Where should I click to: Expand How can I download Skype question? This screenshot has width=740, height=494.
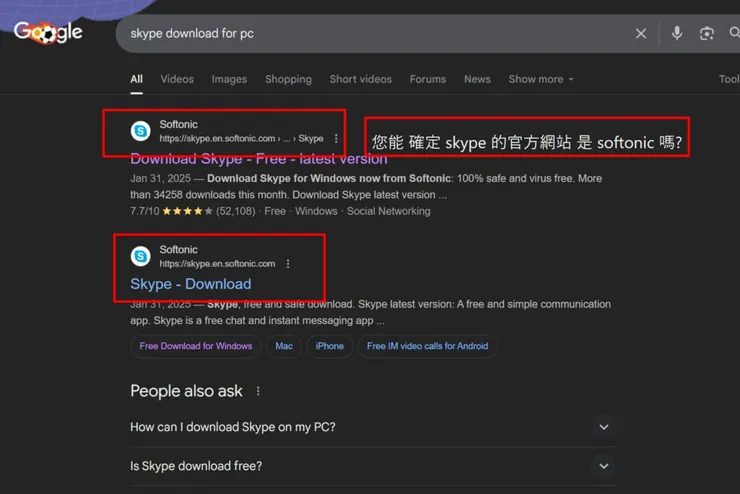click(x=373, y=427)
